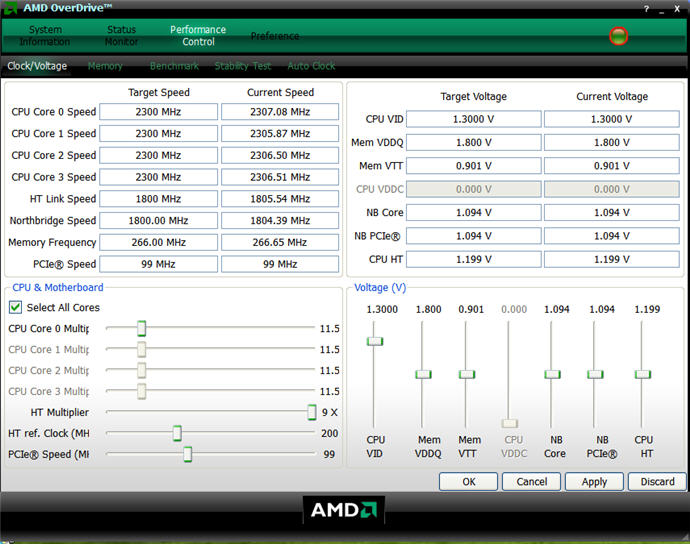690x544 pixels.
Task: Click the 2306.50 MHz current speed value
Action: (x=280, y=155)
